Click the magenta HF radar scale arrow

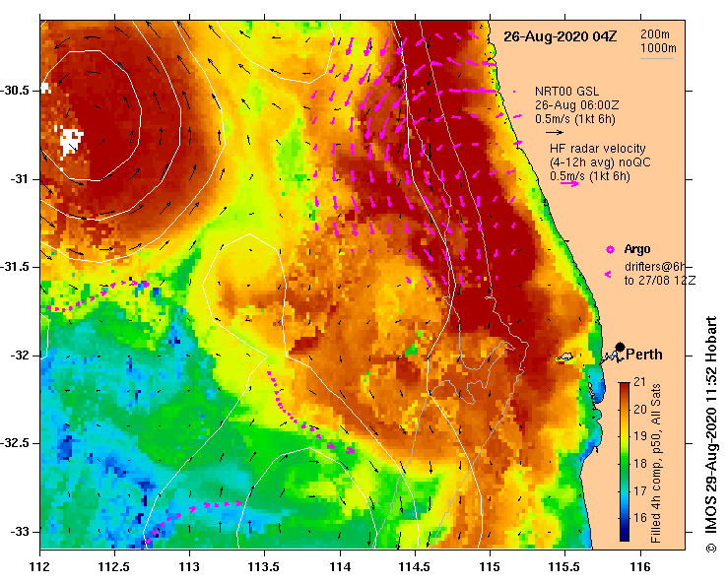click(569, 184)
